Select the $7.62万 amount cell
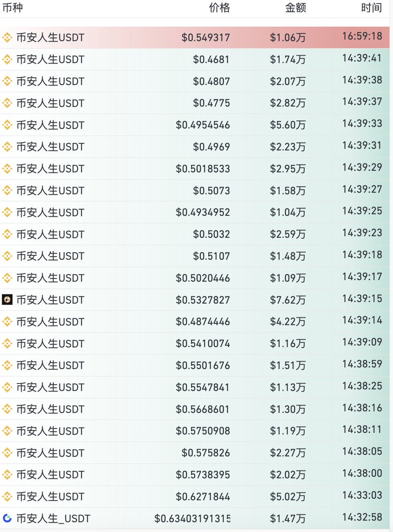The height and width of the screenshot is (532, 393). click(x=288, y=300)
